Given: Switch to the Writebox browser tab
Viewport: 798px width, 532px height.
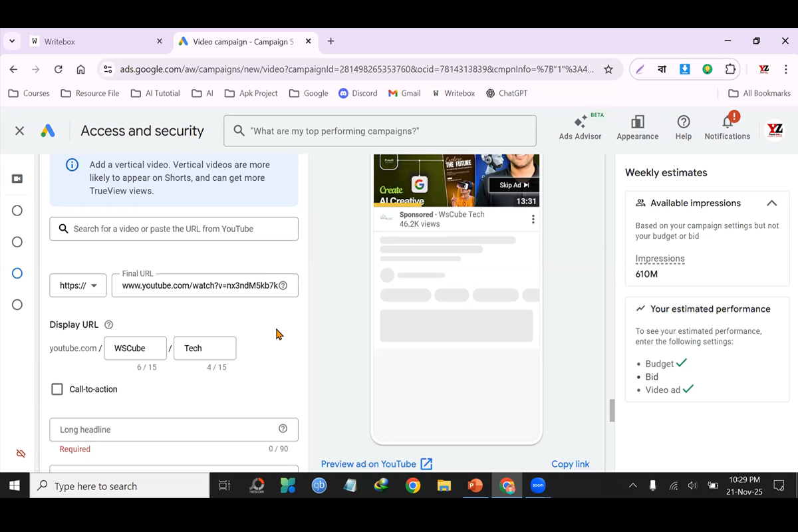Looking at the screenshot, I should pyautogui.click(x=93, y=41).
